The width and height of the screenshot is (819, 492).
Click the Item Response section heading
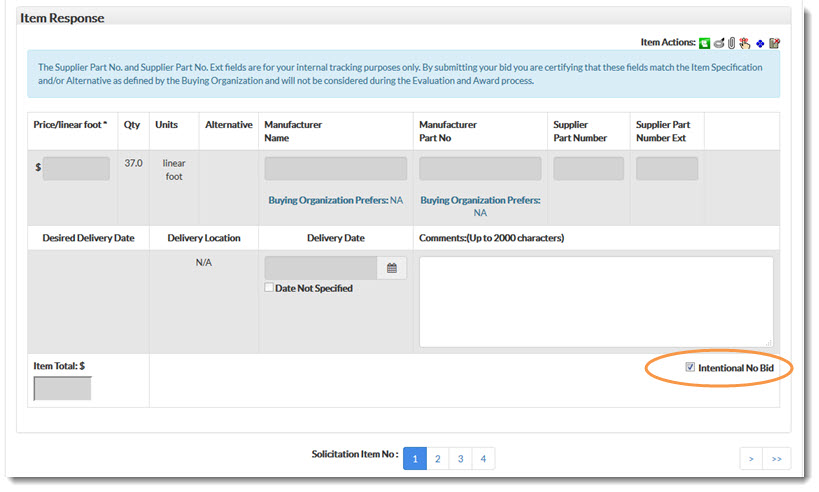62,18
